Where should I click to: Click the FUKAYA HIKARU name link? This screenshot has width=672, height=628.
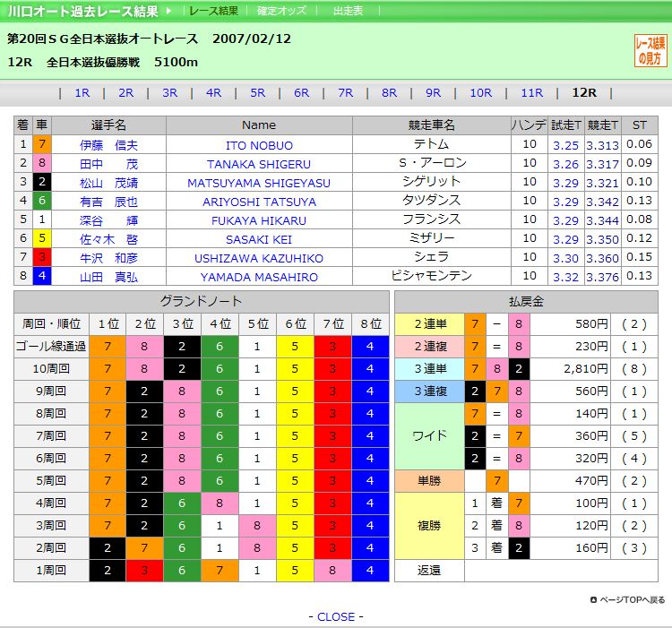(259, 221)
